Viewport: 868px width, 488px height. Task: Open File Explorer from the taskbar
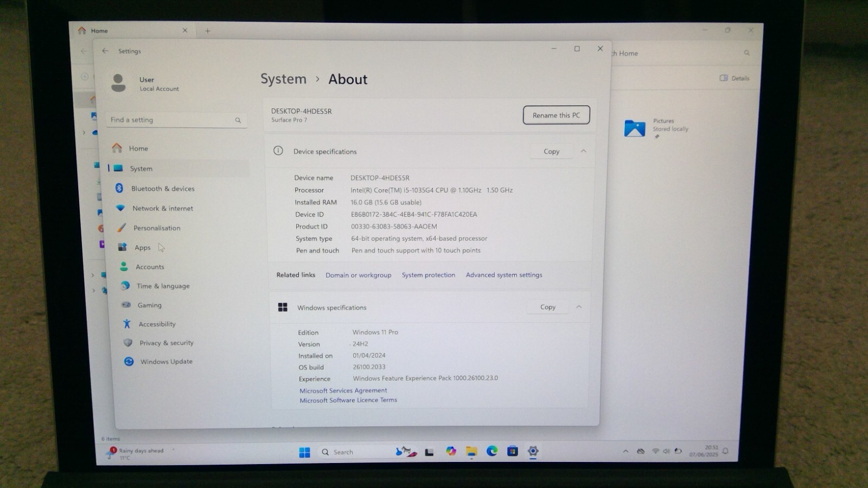click(x=471, y=451)
